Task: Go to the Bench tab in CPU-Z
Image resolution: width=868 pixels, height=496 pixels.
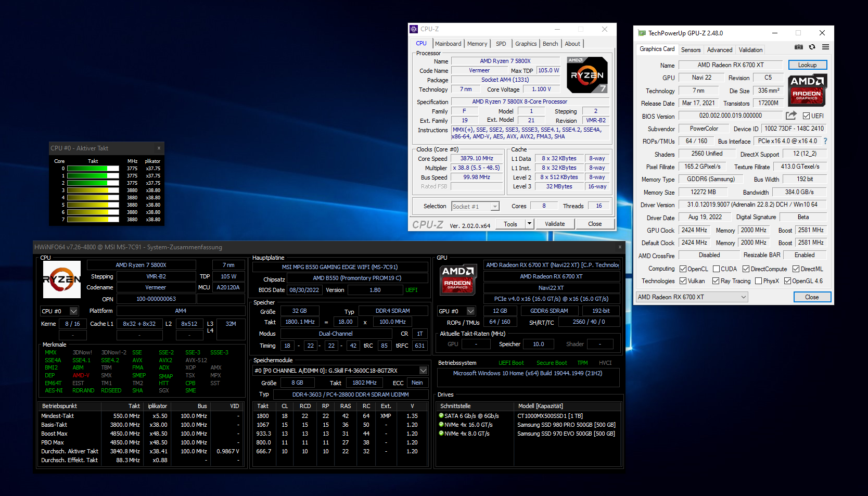Action: click(x=551, y=44)
